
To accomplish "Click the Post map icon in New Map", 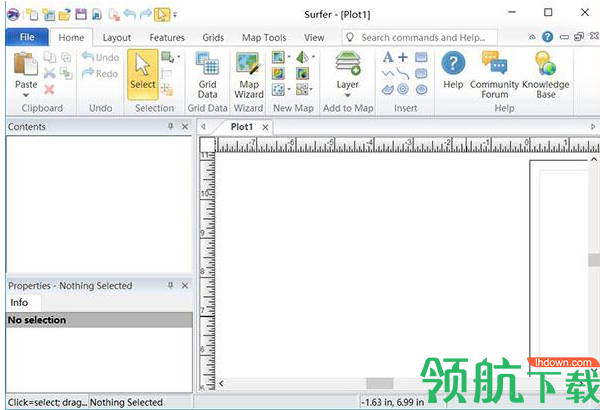I will pos(278,90).
